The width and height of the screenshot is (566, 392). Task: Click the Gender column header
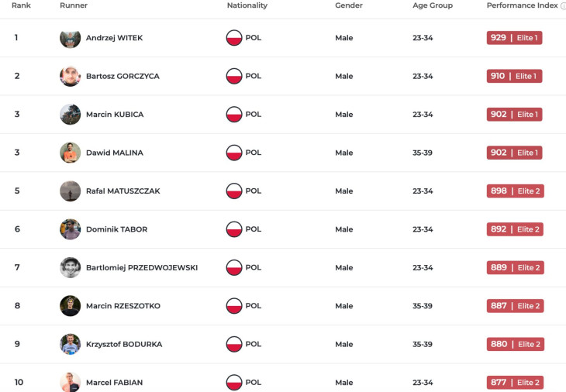tap(349, 5)
